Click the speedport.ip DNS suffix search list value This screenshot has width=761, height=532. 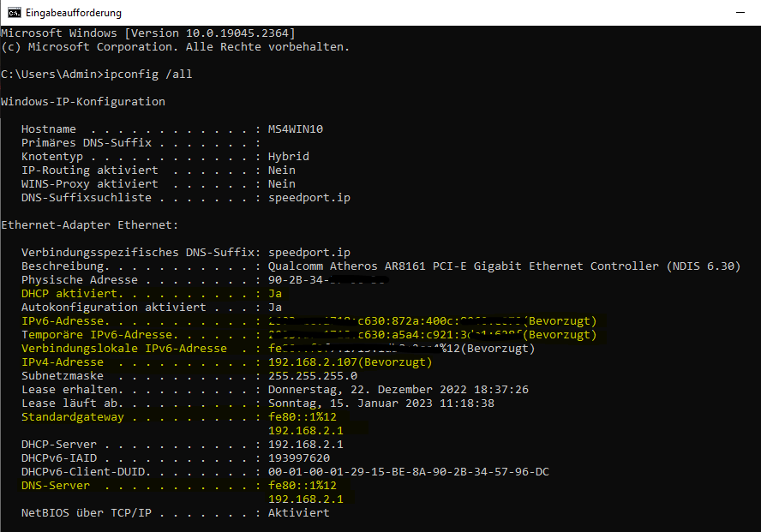tap(309, 198)
